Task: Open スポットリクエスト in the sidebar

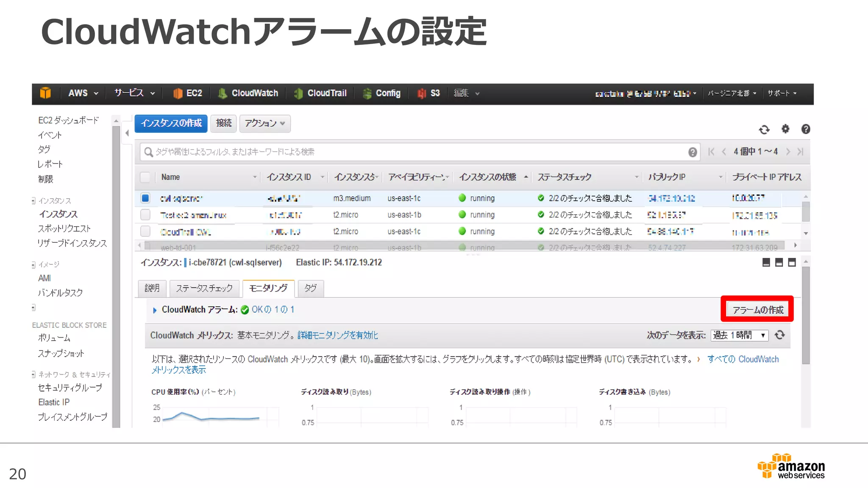Action: click(64, 228)
